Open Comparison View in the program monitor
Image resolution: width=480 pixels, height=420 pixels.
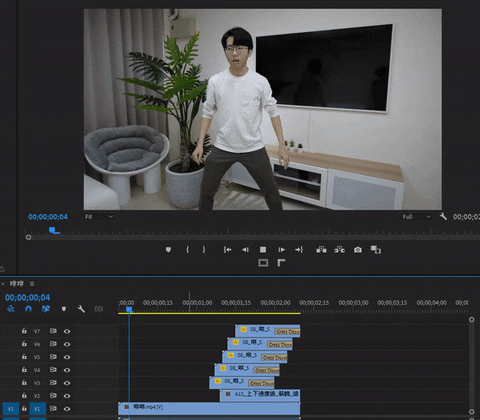point(376,249)
